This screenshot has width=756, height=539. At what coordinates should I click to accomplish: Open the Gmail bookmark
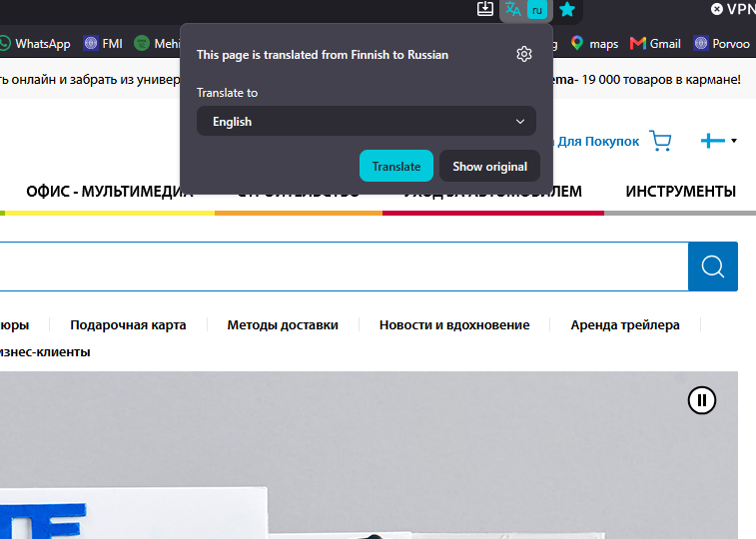click(655, 44)
